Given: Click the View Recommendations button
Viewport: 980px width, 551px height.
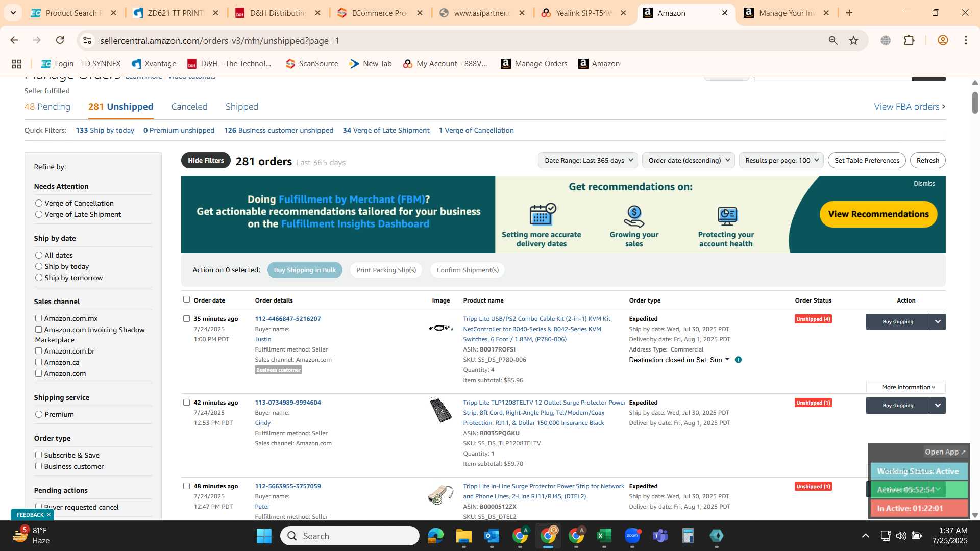Looking at the screenshot, I should 878,214.
